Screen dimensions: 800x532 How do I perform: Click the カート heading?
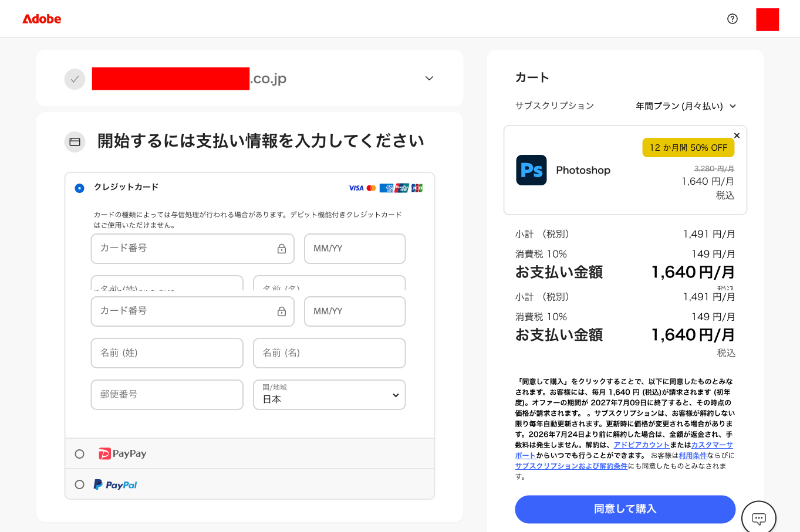(x=532, y=77)
